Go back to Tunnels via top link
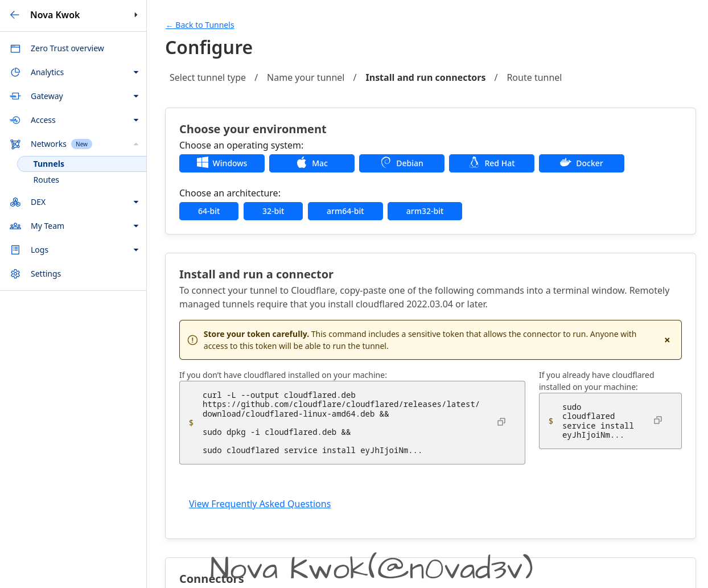 click(x=200, y=25)
